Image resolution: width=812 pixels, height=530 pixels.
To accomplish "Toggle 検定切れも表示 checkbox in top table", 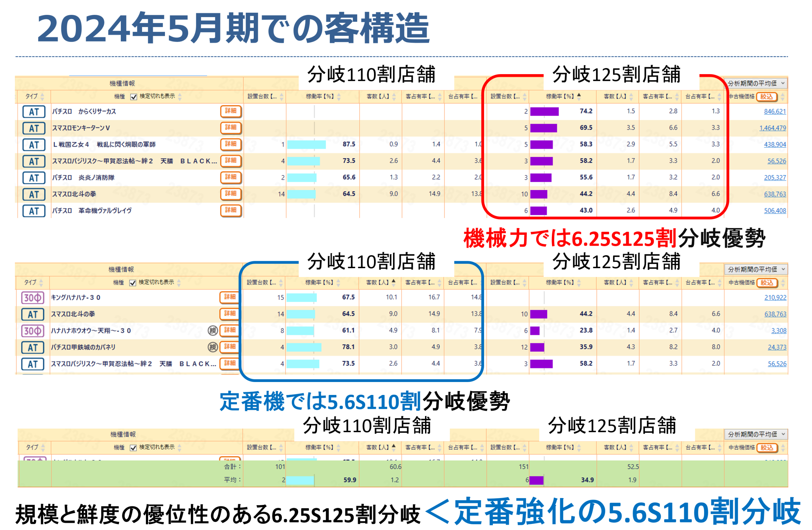I will pyautogui.click(x=134, y=97).
